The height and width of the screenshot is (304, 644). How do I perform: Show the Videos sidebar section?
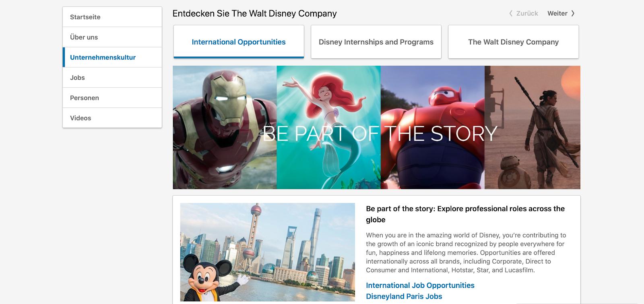(112, 118)
